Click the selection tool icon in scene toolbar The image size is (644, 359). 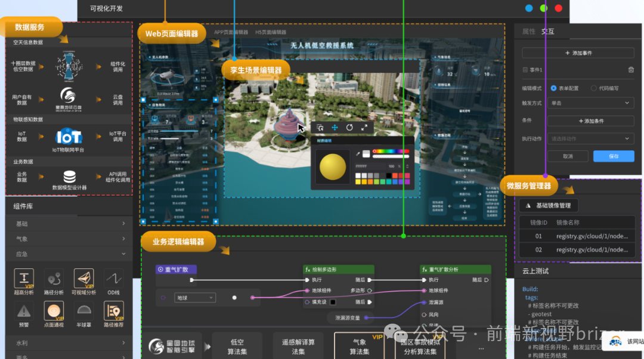coord(320,128)
